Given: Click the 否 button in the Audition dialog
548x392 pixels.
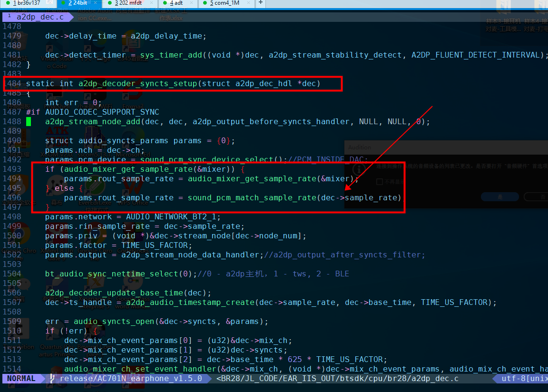Looking at the screenshot, I should click(536, 196).
